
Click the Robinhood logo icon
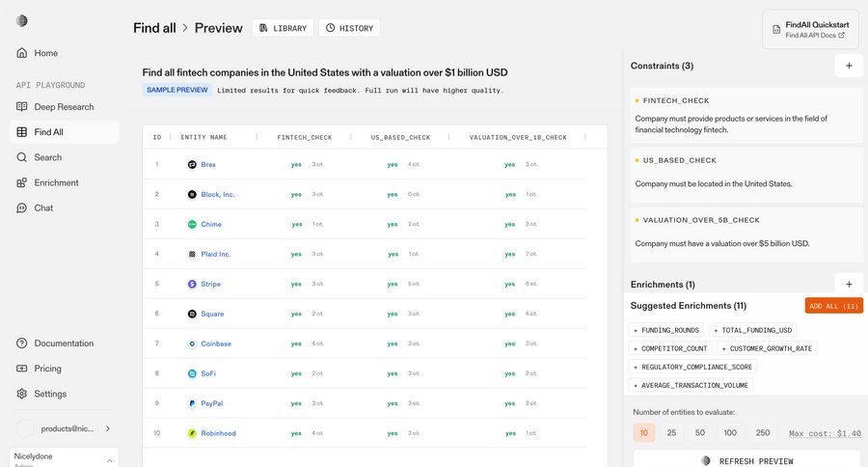click(192, 433)
